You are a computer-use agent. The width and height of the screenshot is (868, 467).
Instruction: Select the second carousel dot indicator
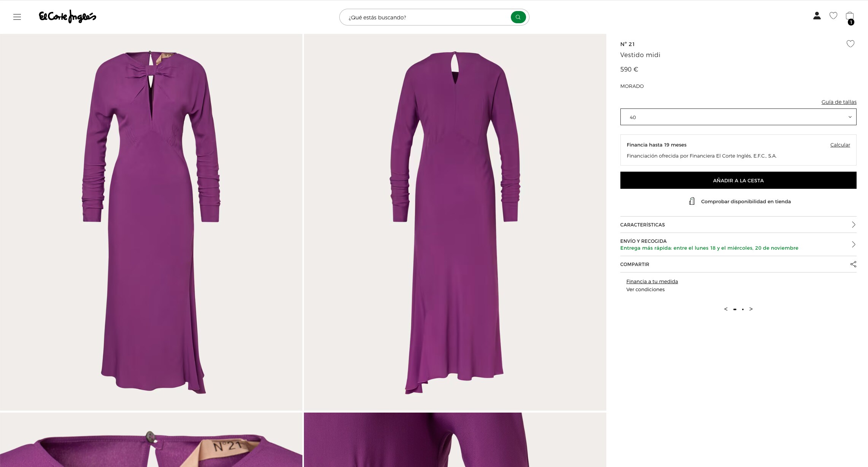pyautogui.click(x=743, y=309)
